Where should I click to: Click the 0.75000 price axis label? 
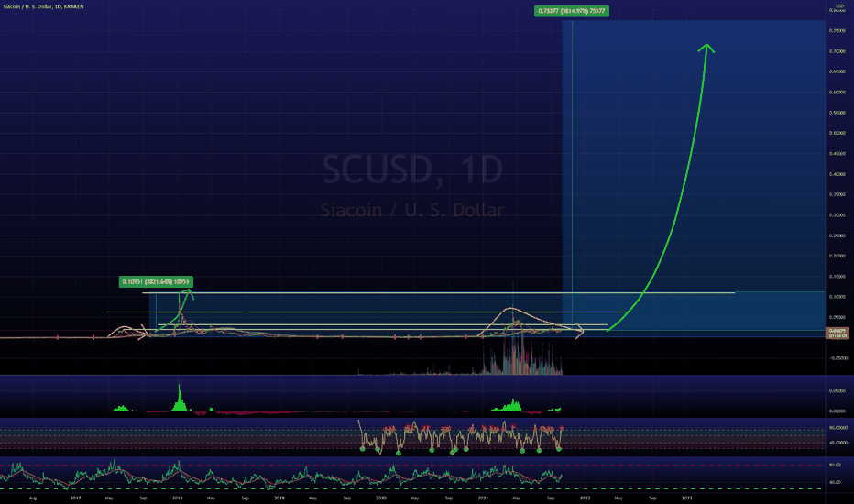pos(838,30)
